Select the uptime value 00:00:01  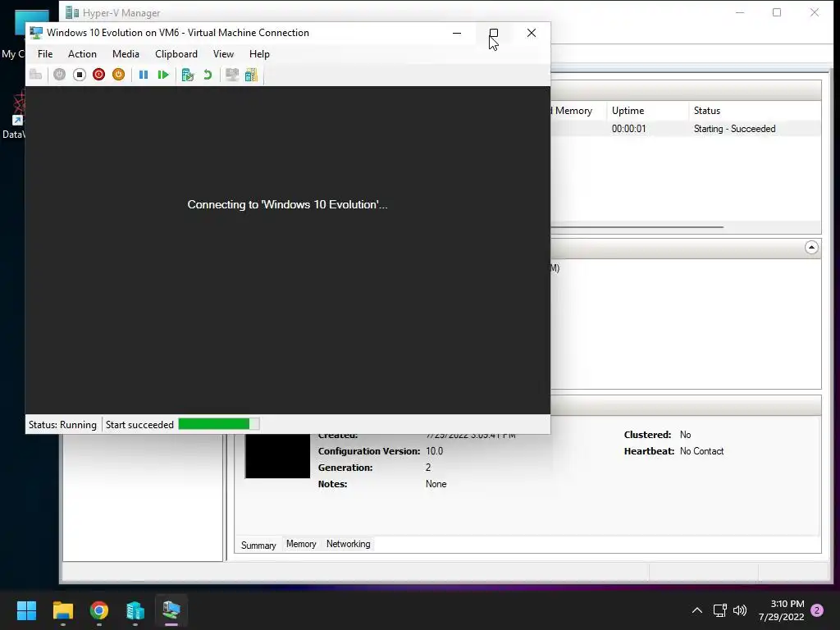click(x=628, y=129)
